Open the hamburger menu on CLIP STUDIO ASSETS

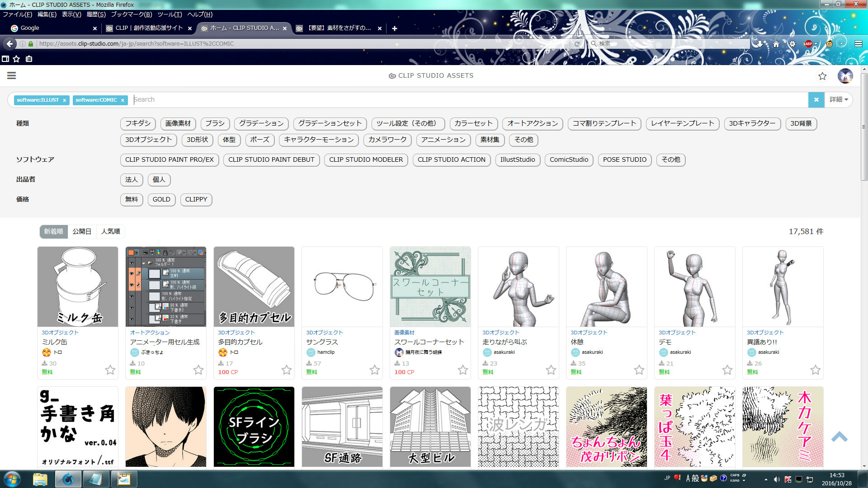pyautogui.click(x=12, y=75)
